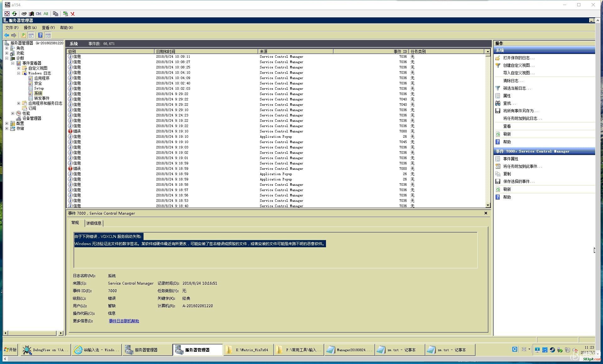Collapse the Windows 日志 tree node
Viewport: 603px width, 364px height.
19,73
